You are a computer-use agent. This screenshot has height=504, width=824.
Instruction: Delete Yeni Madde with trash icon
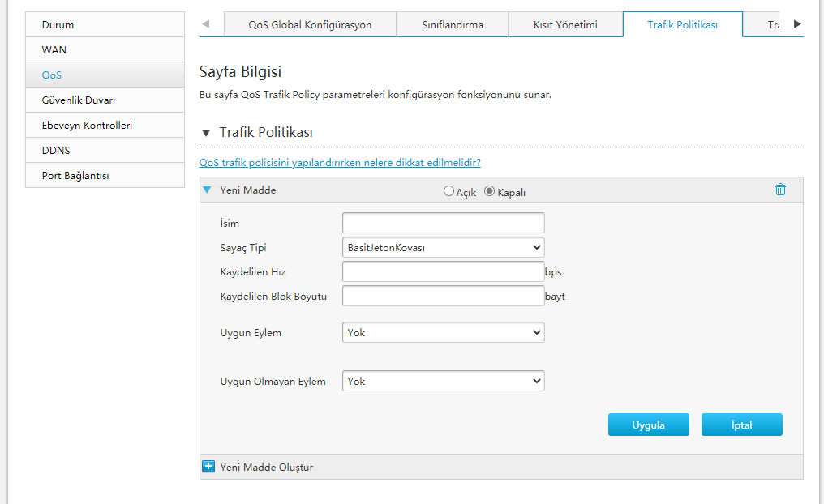[780, 190]
